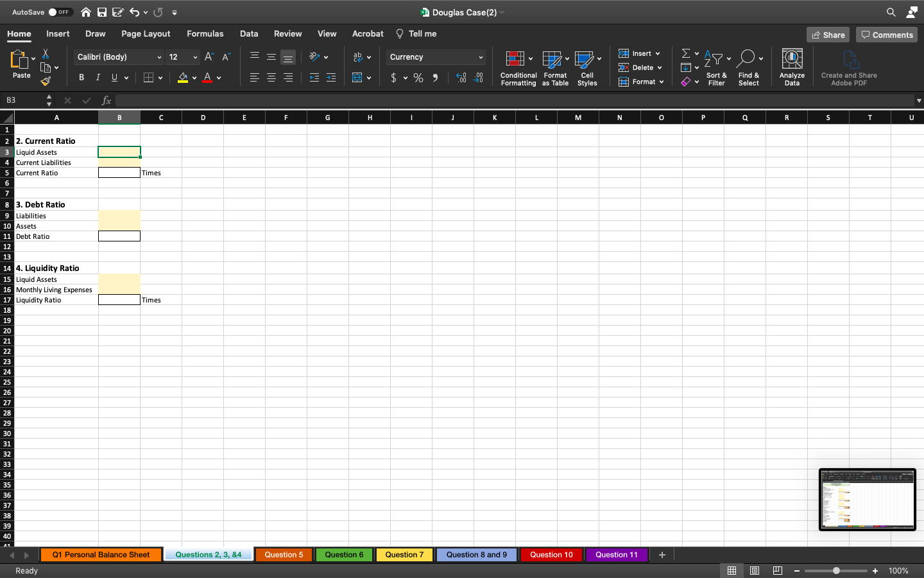Toggle left text alignment

(255, 78)
